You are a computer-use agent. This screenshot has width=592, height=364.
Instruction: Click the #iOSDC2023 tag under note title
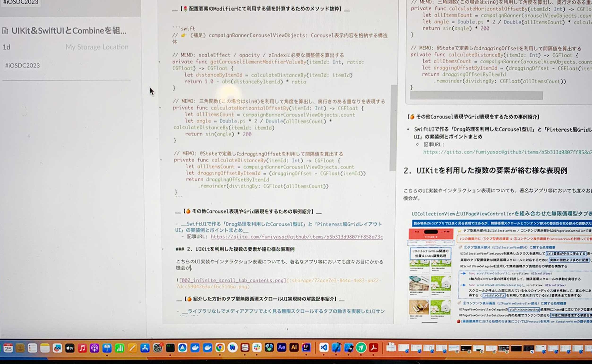point(22,66)
